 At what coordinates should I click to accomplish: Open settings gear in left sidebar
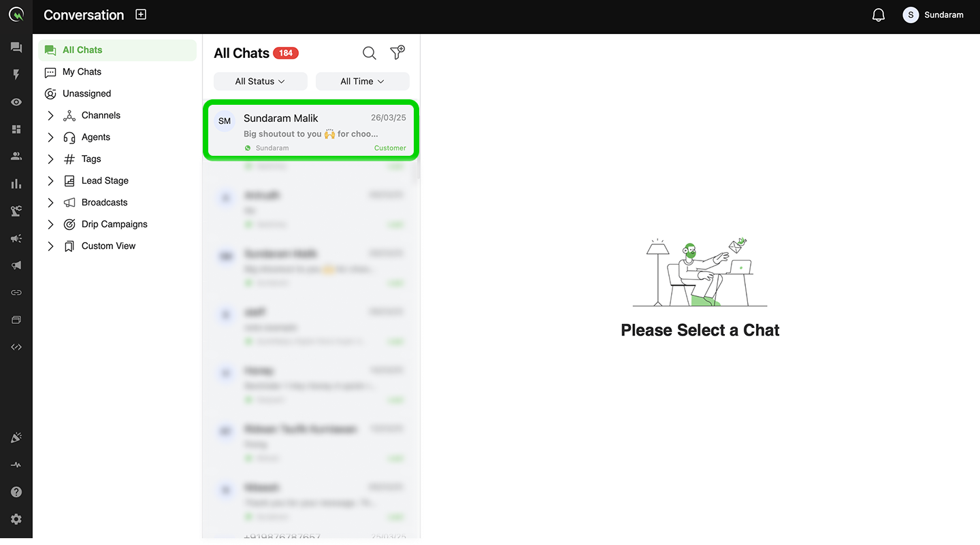pos(16,519)
